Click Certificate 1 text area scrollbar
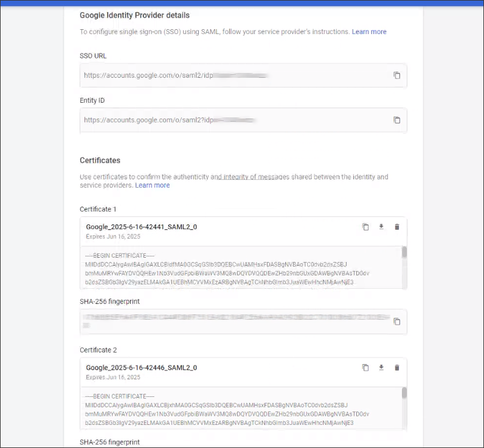Screen dimensions: 484x448 click(404, 252)
